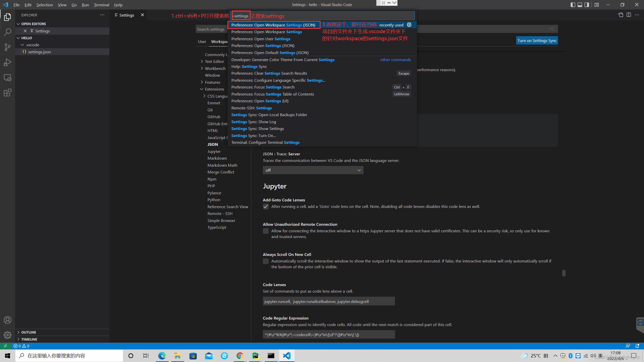Toggle Allow Unauthorized Remote Connection checkbox

(x=265, y=231)
